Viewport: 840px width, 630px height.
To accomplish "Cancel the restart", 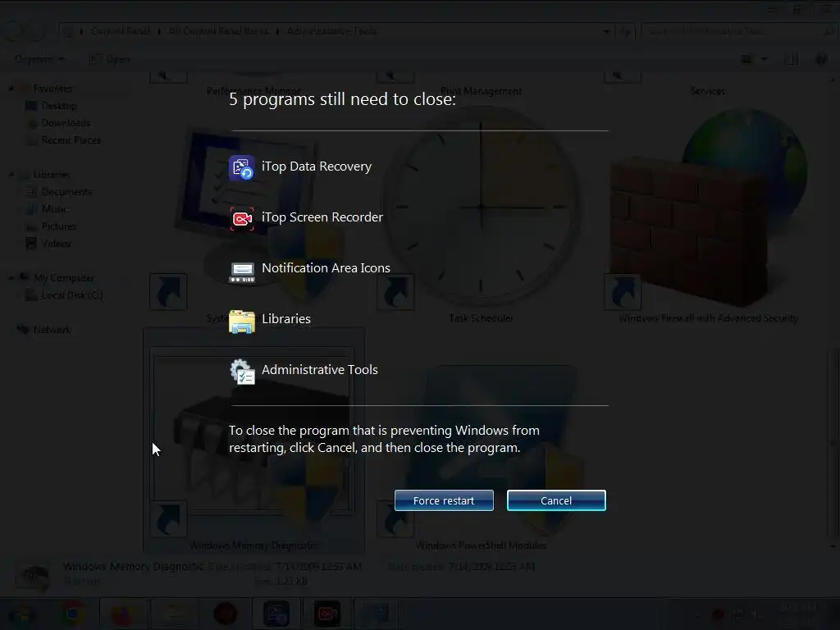I will (556, 500).
